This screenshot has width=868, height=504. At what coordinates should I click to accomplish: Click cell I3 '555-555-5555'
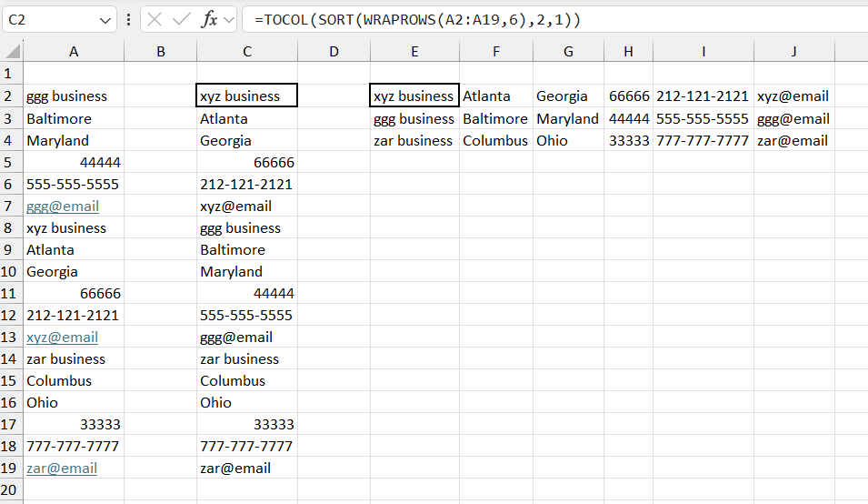[703, 118]
